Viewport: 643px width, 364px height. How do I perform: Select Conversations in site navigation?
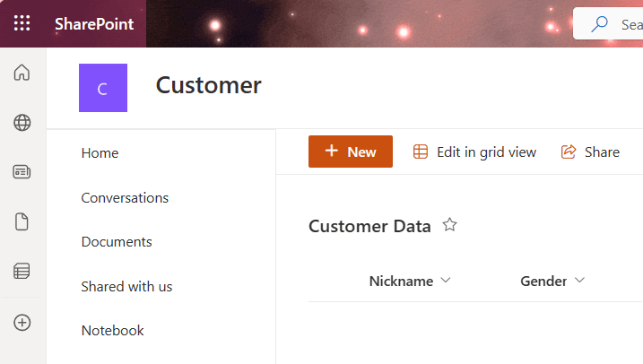click(125, 197)
